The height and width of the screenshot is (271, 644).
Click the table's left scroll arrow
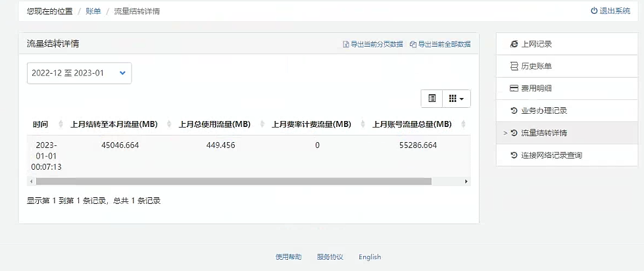(x=31, y=181)
